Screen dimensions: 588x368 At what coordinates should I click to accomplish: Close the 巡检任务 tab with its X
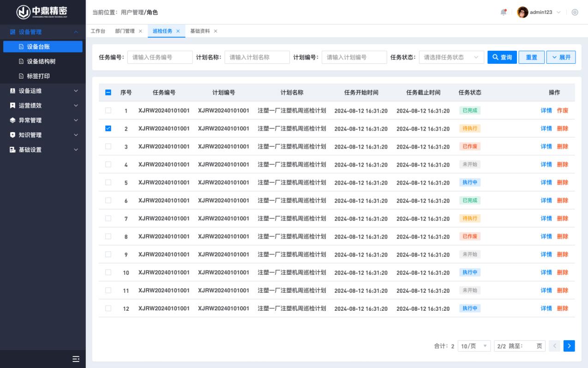178,31
